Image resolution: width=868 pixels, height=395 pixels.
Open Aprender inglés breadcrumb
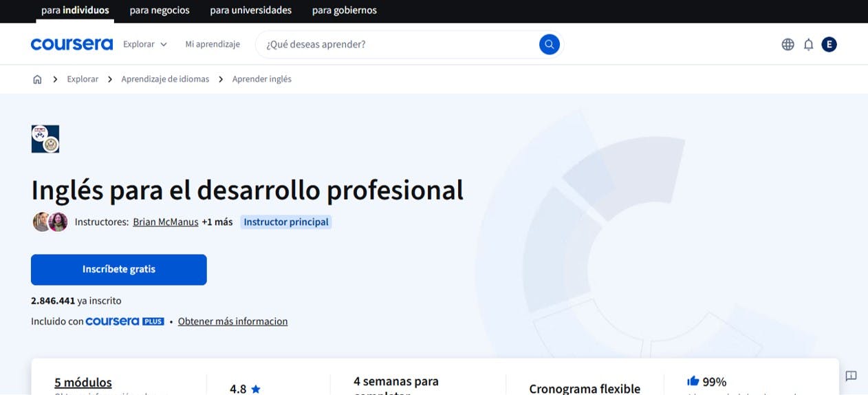262,79
